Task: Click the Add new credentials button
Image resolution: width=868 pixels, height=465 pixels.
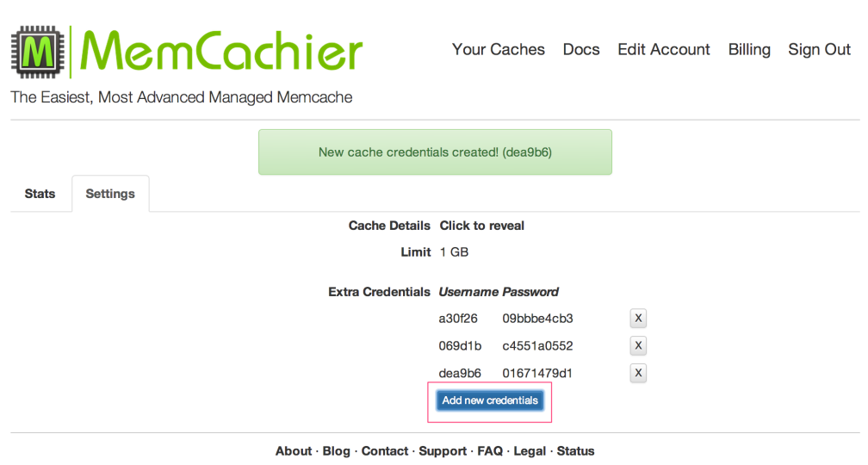Action: coord(490,400)
